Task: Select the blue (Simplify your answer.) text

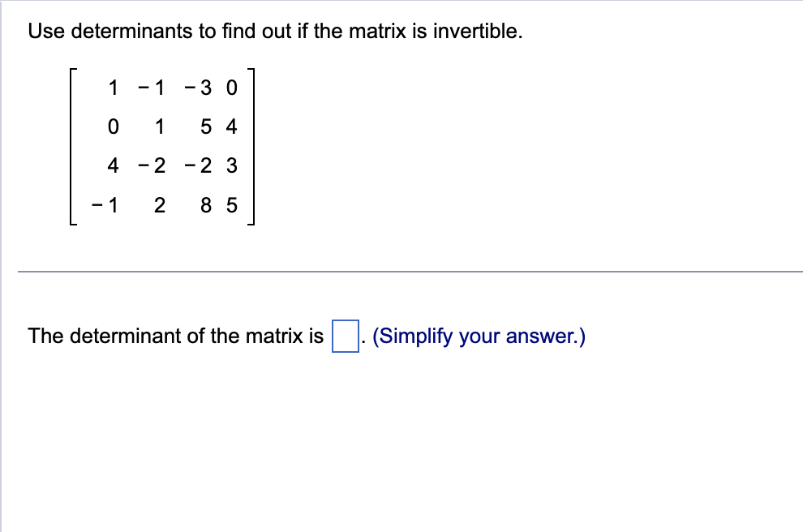Action: (x=479, y=335)
